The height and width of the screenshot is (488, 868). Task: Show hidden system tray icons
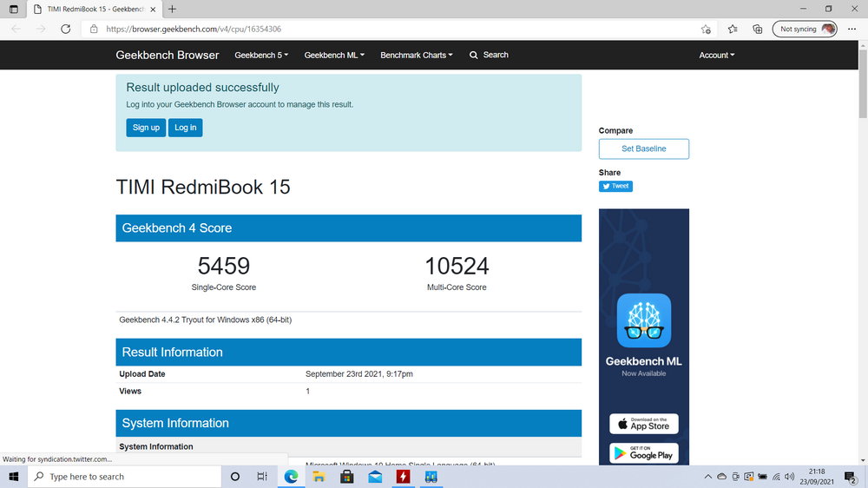point(708,477)
